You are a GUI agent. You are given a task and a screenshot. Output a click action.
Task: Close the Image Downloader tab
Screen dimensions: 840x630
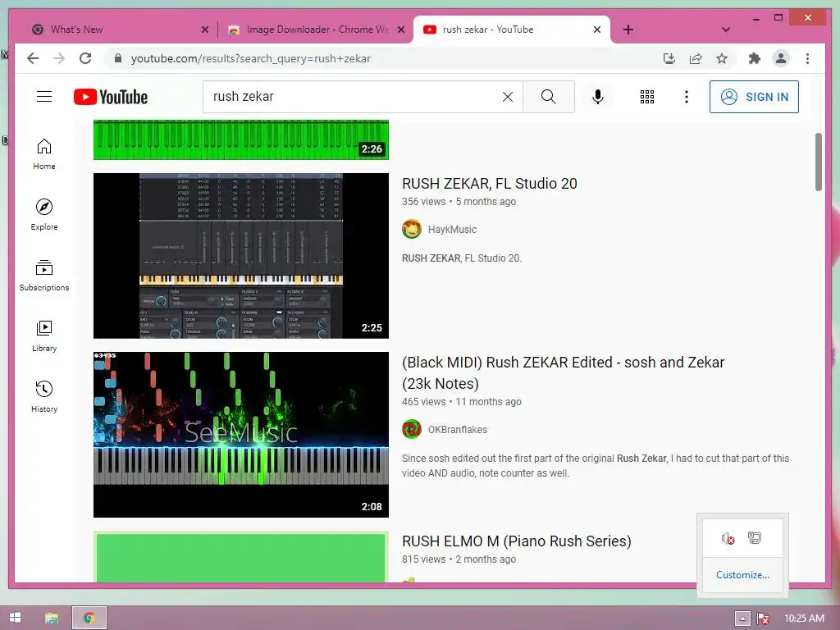pos(400,30)
